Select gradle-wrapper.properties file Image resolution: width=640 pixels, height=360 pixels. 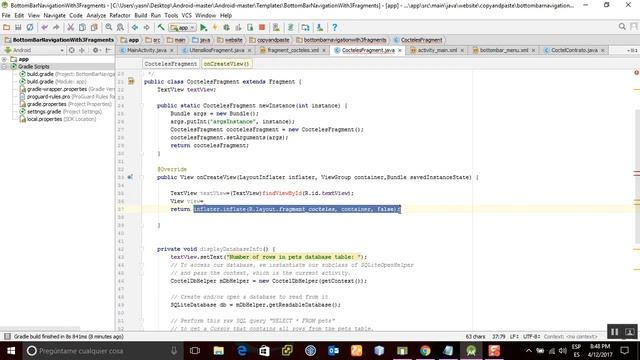tap(67, 89)
